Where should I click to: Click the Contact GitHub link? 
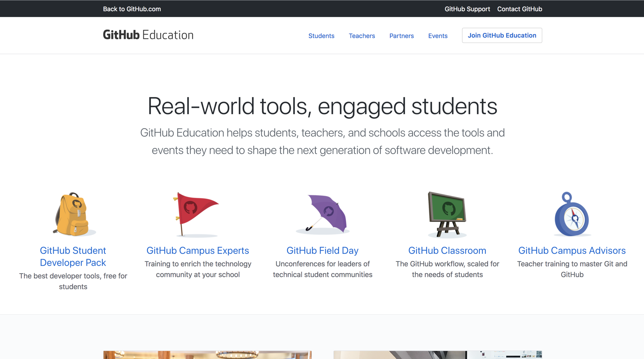519,9
